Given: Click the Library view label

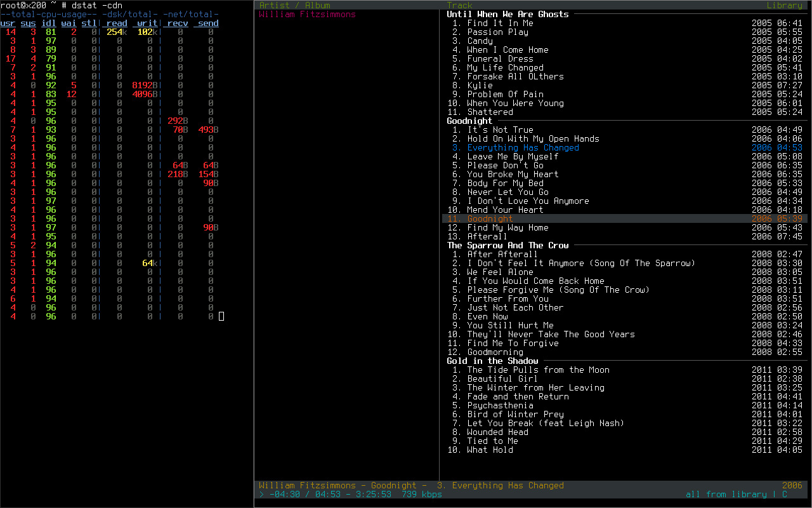Looking at the screenshot, I should tap(785, 5).
